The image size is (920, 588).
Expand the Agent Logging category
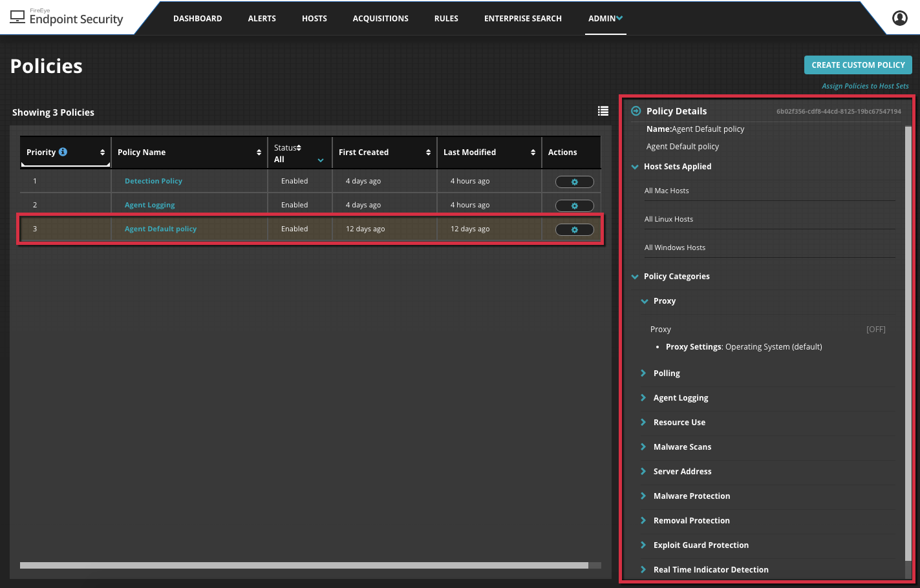click(x=643, y=397)
